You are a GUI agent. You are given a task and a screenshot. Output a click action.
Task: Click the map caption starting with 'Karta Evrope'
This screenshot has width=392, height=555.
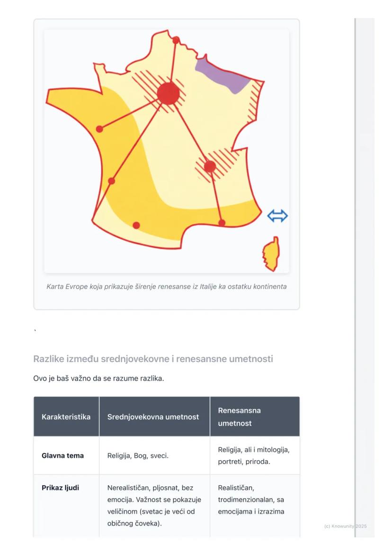(166, 286)
